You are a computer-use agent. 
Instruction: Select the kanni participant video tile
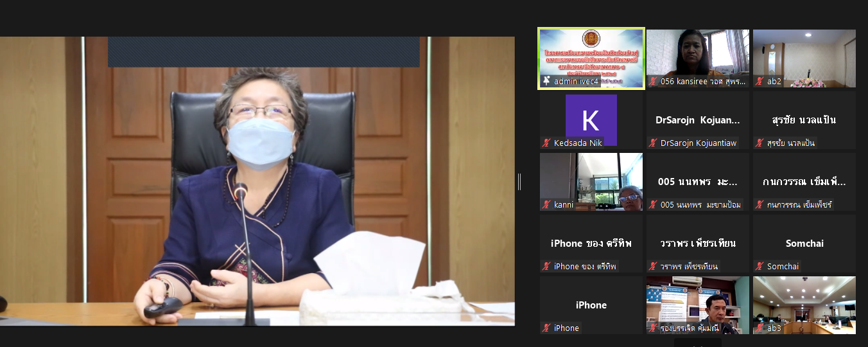591,182
